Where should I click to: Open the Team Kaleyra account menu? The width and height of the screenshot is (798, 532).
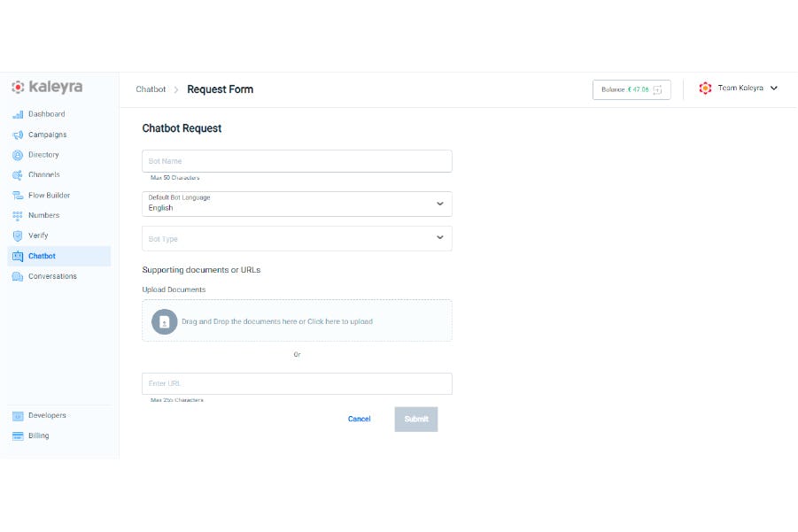(740, 88)
